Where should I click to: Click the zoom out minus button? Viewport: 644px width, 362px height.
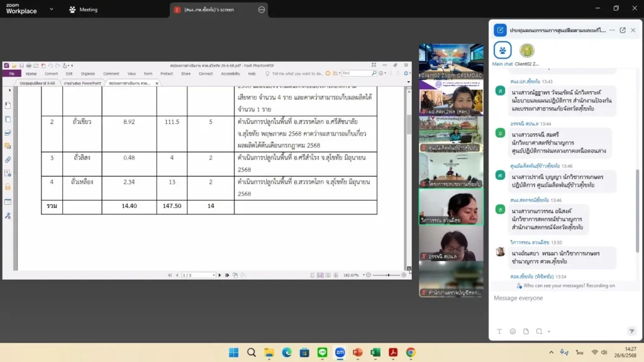[x=369, y=275]
